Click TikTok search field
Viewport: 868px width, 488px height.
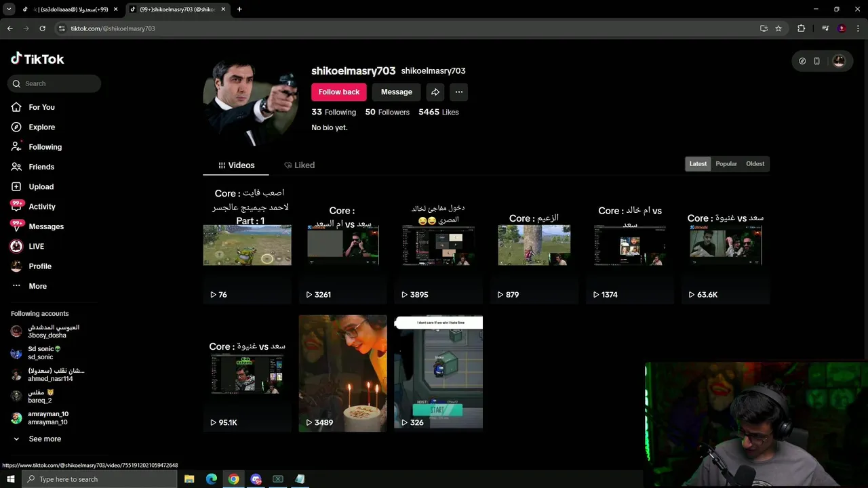[54, 83]
